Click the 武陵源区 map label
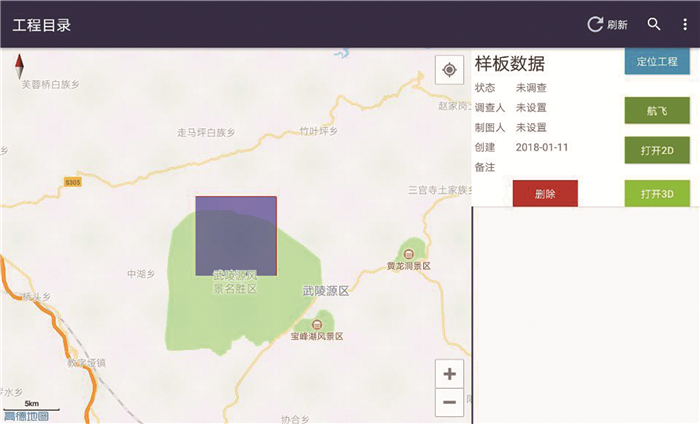 tap(325, 290)
